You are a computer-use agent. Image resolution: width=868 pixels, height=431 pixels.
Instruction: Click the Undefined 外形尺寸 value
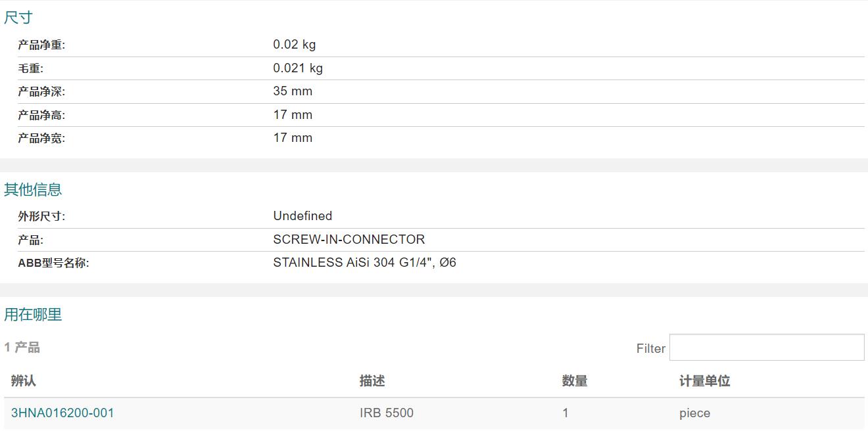point(302,216)
